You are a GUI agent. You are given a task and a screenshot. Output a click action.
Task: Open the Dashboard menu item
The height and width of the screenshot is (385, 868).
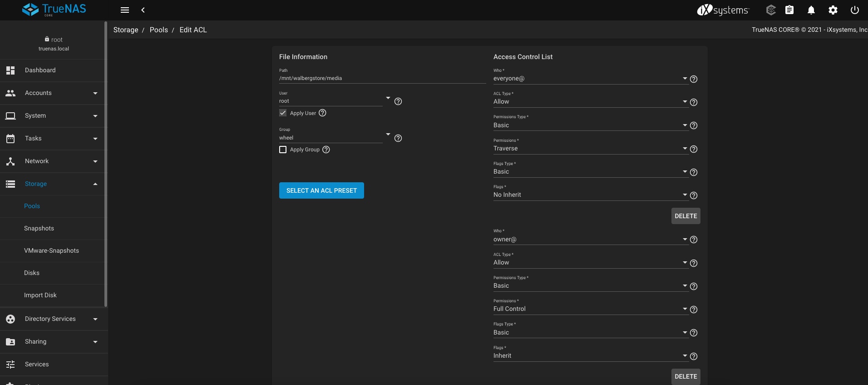click(52, 70)
